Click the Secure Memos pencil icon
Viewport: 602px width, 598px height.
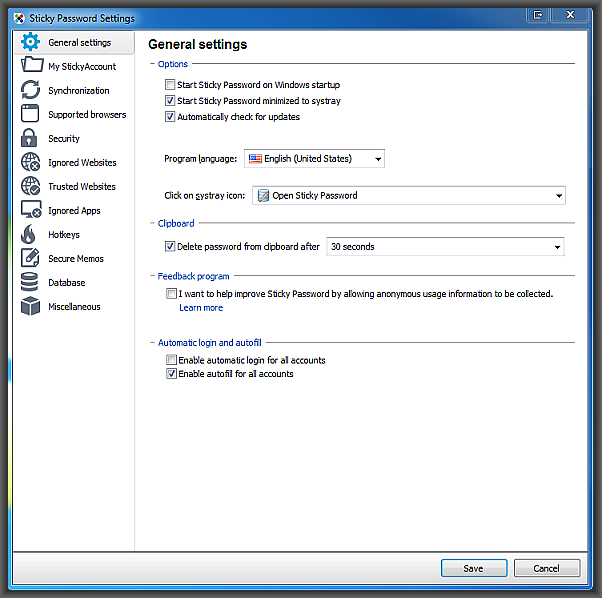point(30,258)
